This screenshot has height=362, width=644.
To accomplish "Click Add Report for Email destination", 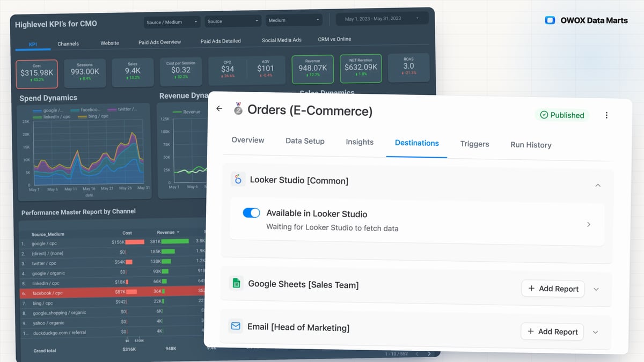I will [x=553, y=331].
